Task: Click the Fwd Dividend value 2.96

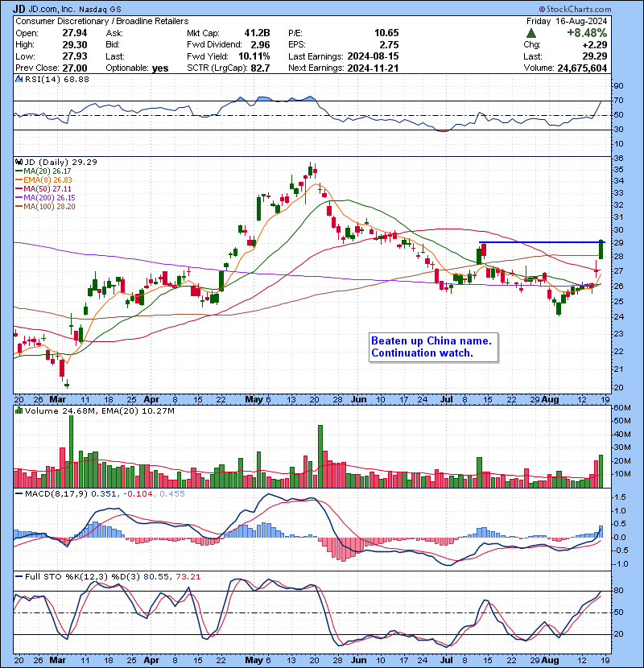Action: point(260,45)
